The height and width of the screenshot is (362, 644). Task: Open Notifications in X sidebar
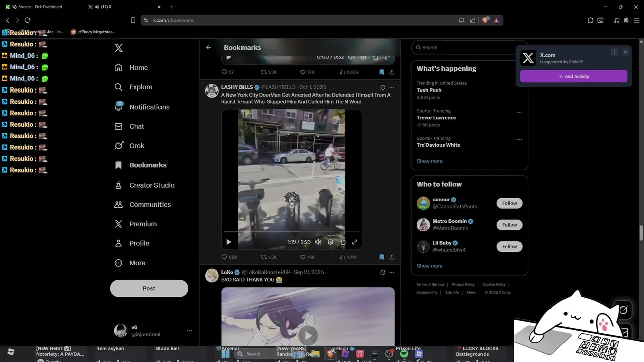(142, 107)
